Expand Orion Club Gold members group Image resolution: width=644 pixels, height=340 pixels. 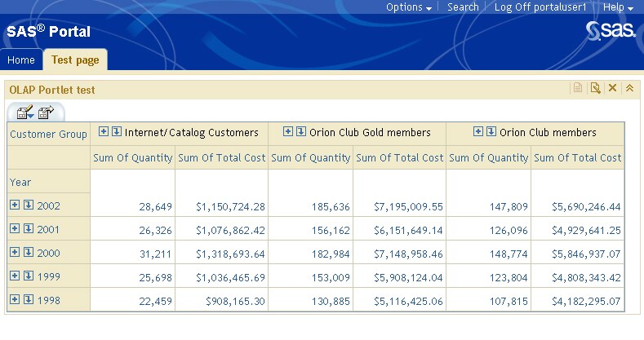288,131
